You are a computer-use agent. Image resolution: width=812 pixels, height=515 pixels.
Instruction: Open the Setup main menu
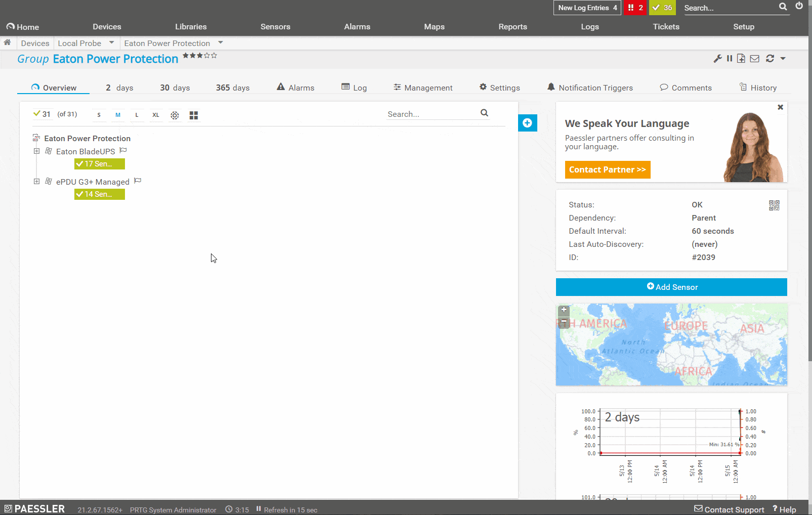[744, 27]
